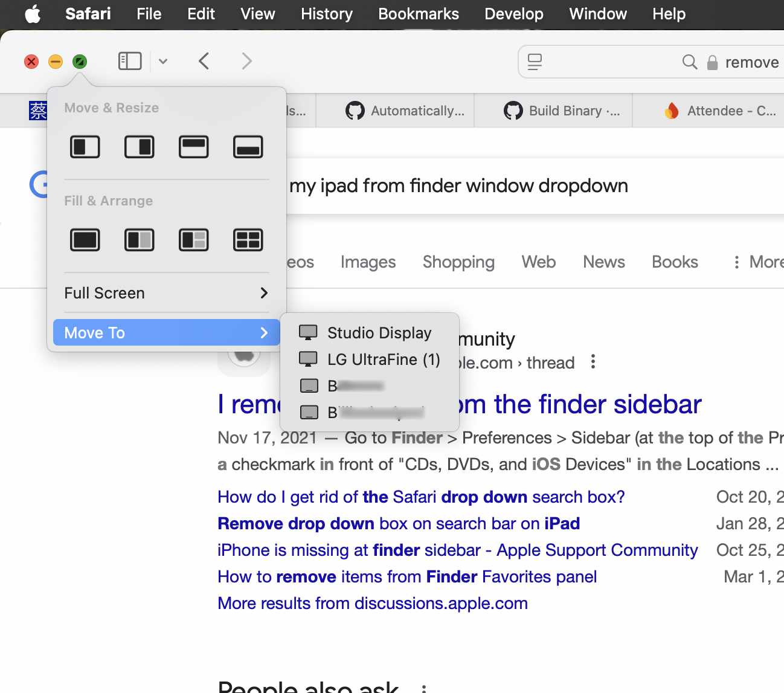Choose left and right split arrangement icon
This screenshot has width=784, height=693.
pyautogui.click(x=140, y=240)
